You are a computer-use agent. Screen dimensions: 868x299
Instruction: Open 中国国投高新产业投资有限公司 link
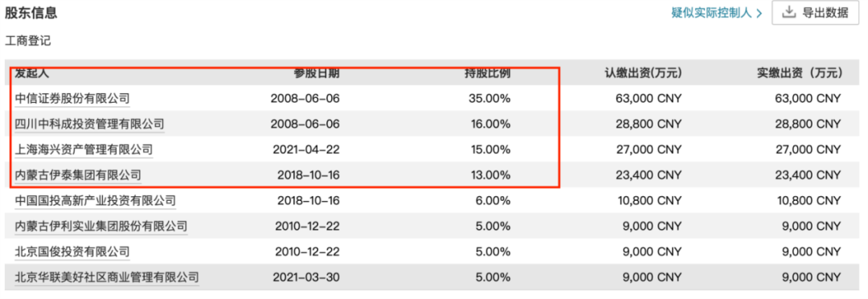click(x=95, y=200)
